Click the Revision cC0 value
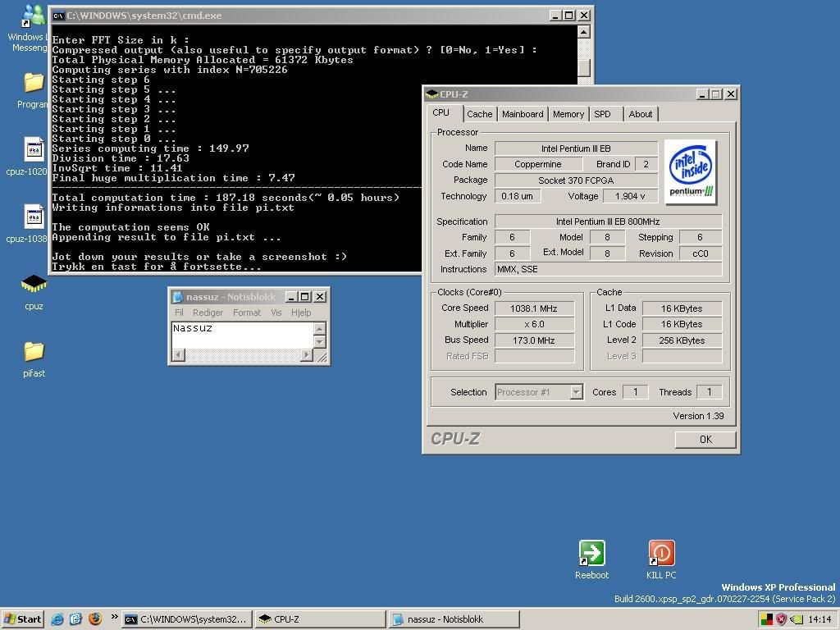Image resolution: width=840 pixels, height=630 pixels. pyautogui.click(x=701, y=253)
